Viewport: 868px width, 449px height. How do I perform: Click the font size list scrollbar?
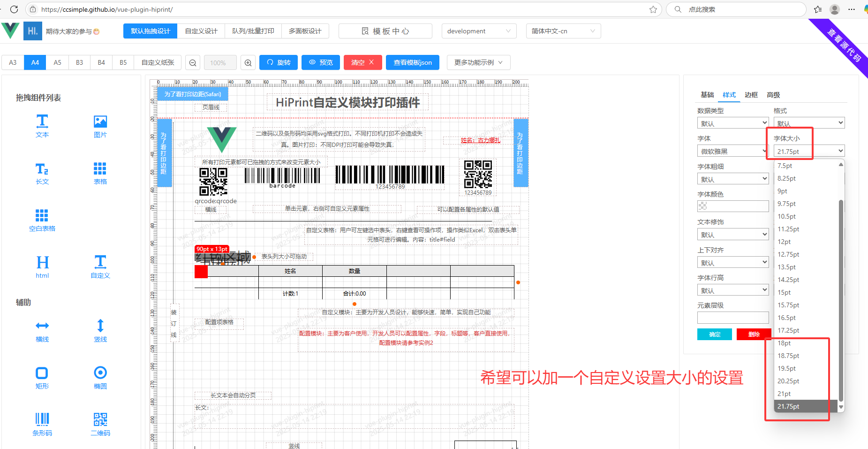(841, 300)
